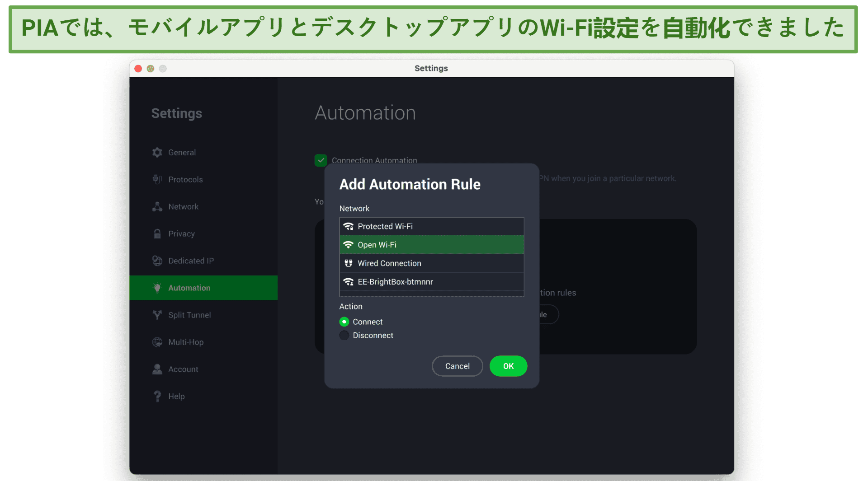Open the Help tab
The width and height of the screenshot is (868, 481).
tap(203, 397)
